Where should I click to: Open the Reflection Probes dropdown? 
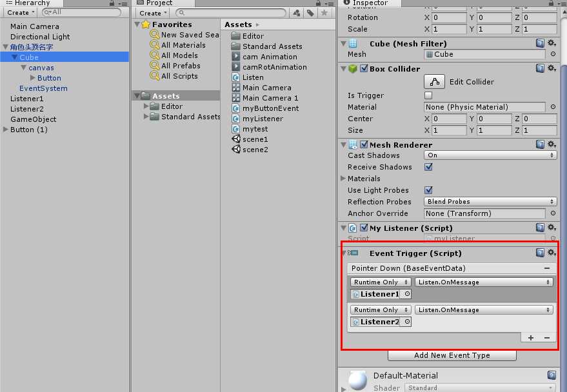click(490, 202)
